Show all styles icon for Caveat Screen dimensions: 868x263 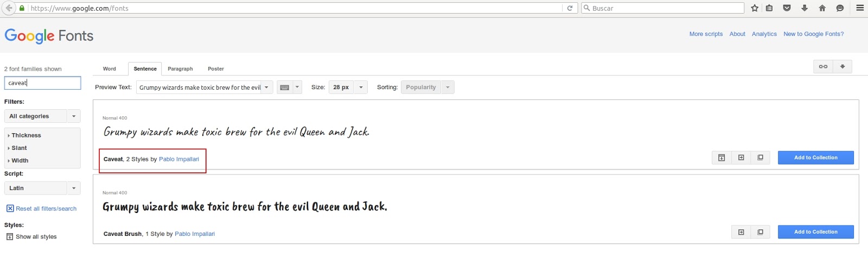[x=722, y=158]
